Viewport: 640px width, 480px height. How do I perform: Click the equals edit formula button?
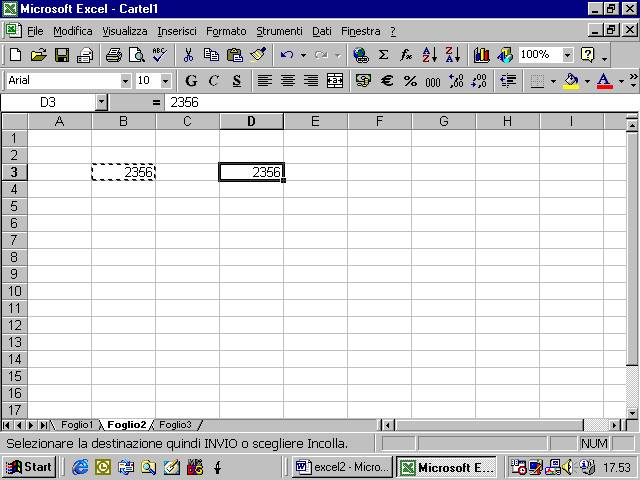point(156,102)
